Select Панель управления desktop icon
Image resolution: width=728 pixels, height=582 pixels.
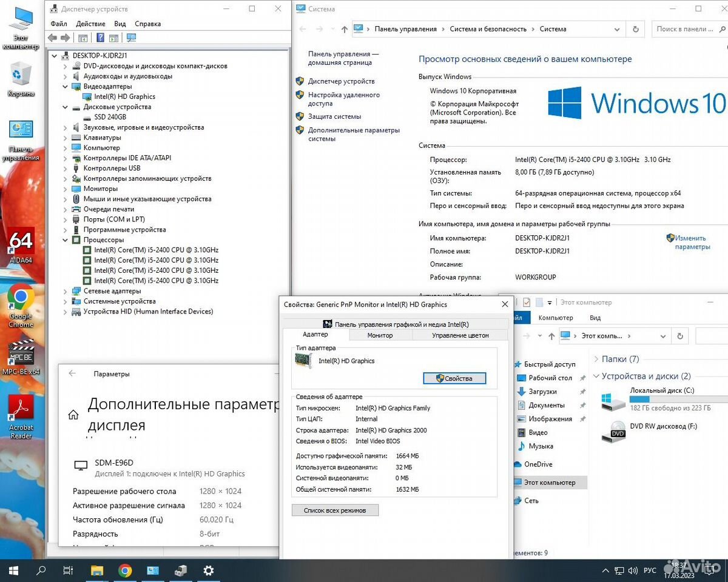[x=21, y=141]
